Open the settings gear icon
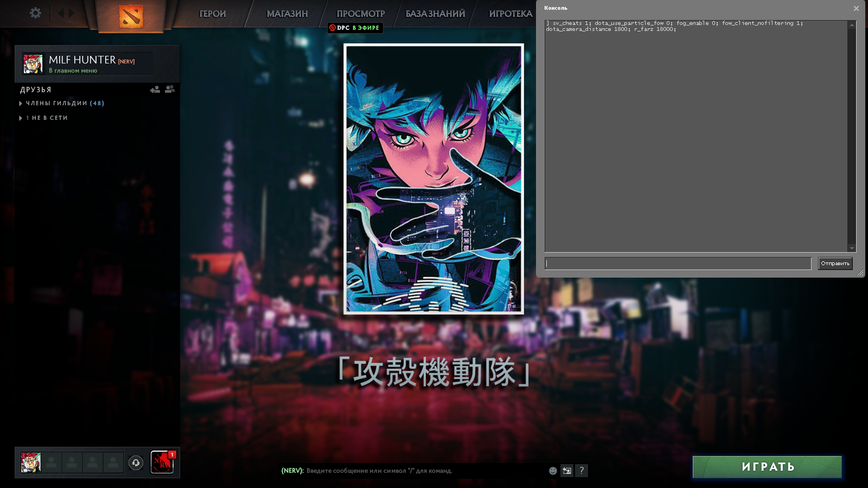Image resolution: width=868 pixels, height=488 pixels. click(35, 13)
